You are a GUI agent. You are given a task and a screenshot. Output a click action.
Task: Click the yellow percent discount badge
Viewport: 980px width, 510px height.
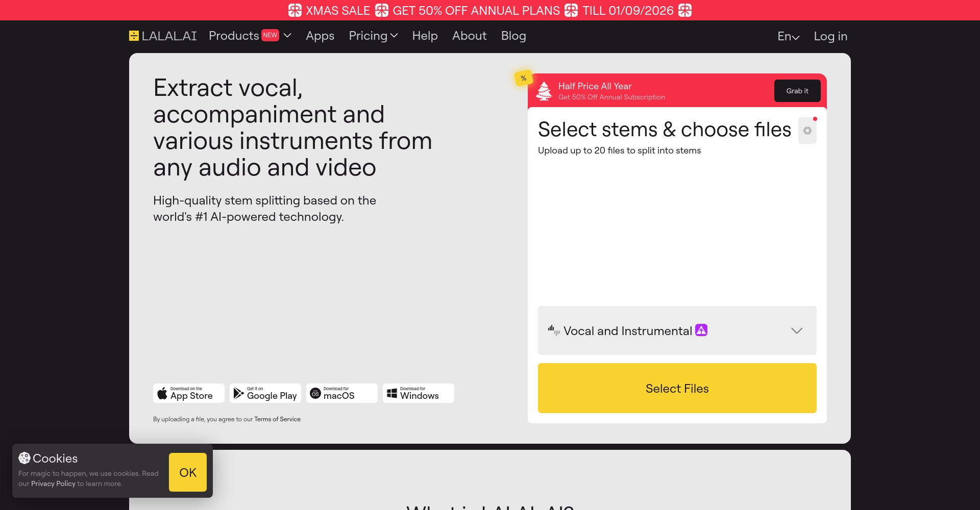[x=523, y=79]
